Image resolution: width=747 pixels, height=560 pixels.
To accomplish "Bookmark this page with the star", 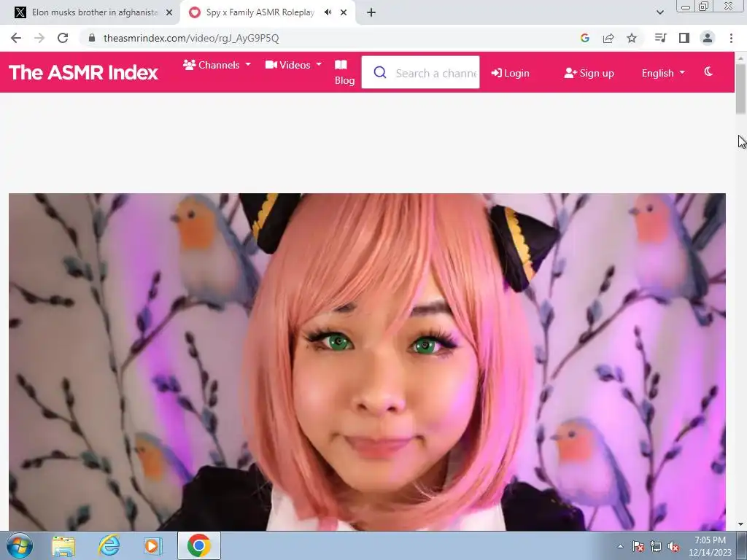I will click(x=632, y=38).
